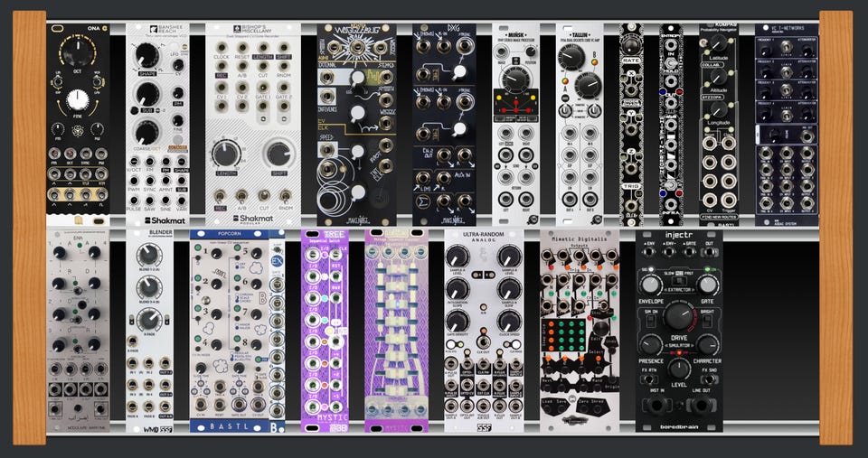Select the VC T-Networks module

tap(786, 125)
